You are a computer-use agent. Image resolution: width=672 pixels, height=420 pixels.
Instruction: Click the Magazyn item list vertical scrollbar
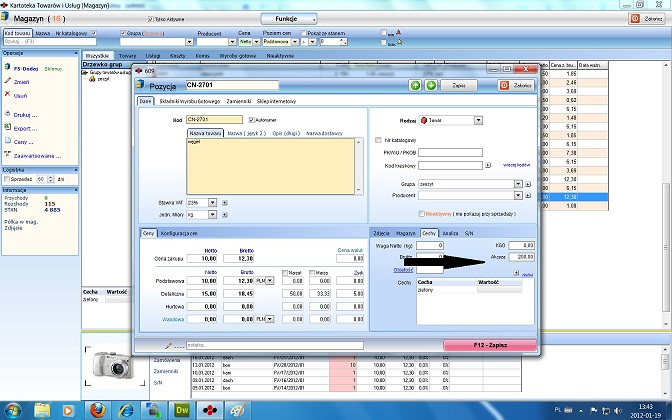[x=666, y=193]
